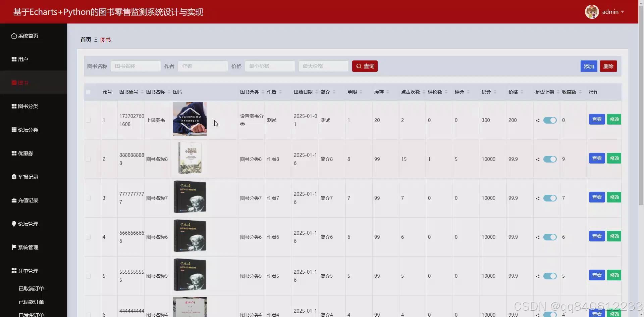Image resolution: width=644 pixels, height=317 pixels.
Task: Check the select-all checkbox in table header
Action: tap(88, 92)
